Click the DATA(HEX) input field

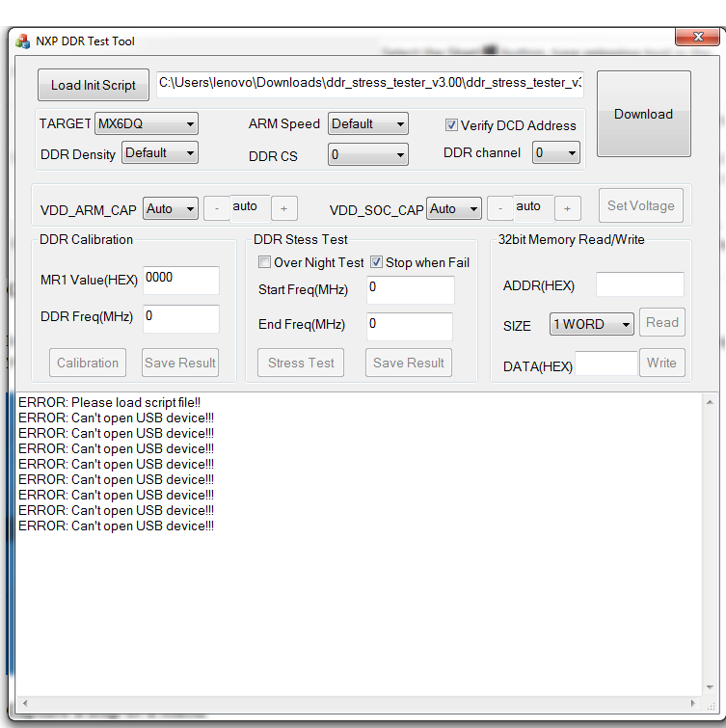[606, 364]
